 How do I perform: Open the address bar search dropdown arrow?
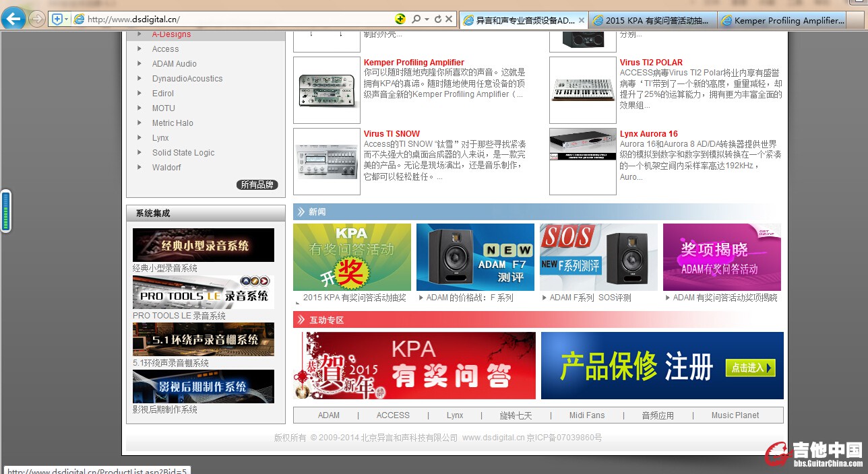[x=427, y=20]
